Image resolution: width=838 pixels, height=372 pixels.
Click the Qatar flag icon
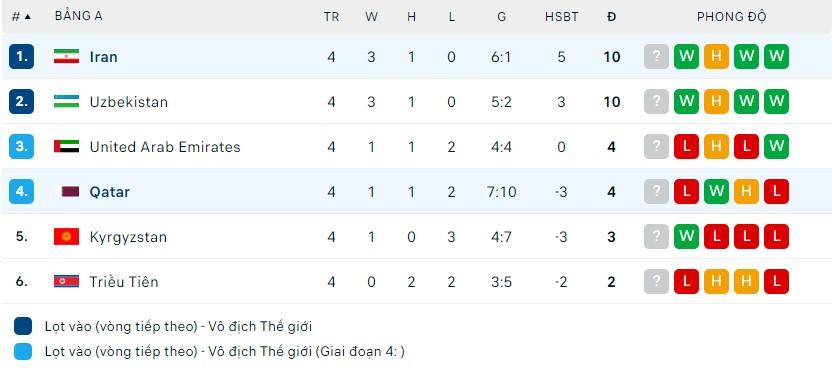pyautogui.click(x=66, y=191)
